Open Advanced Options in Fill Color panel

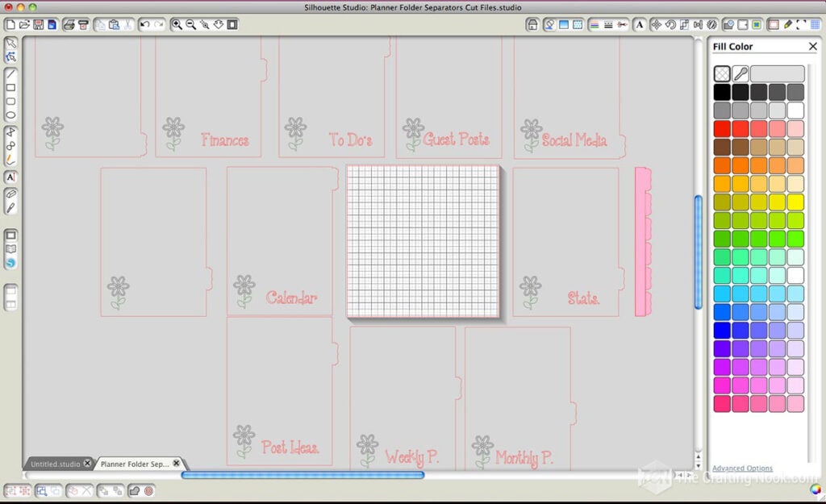(742, 468)
